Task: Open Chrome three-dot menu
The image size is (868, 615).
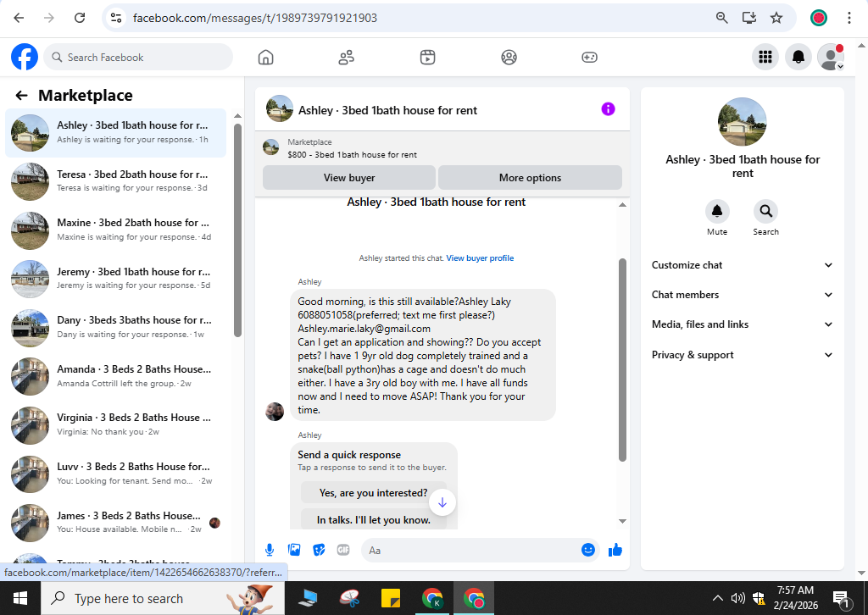Action: pyautogui.click(x=849, y=18)
